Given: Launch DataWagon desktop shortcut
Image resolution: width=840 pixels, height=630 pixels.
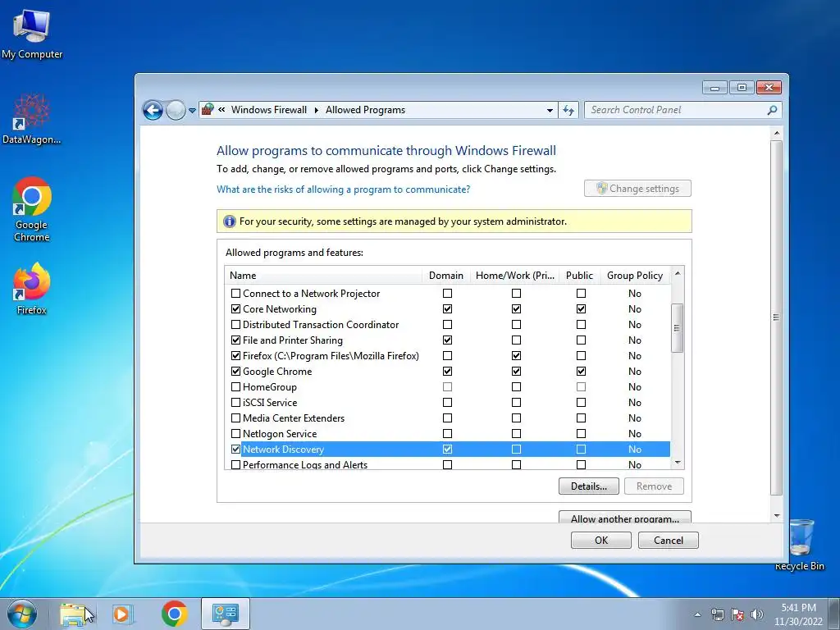Looking at the screenshot, I should click(x=32, y=119).
